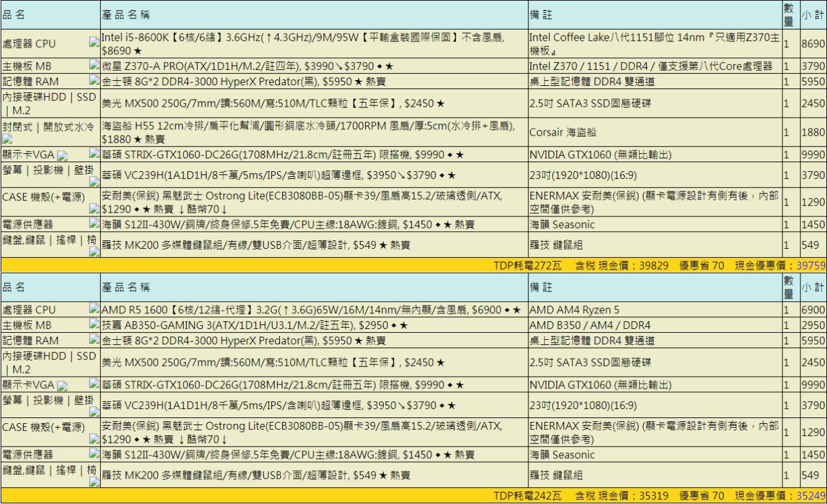The width and height of the screenshot is (827, 504).
Task: Click the 3790 subtotal of the Z370-A PRO row
Action: click(813, 66)
